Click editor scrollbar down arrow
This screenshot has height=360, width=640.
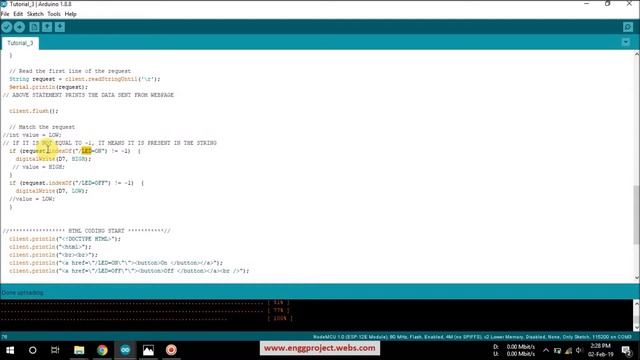click(x=636, y=278)
